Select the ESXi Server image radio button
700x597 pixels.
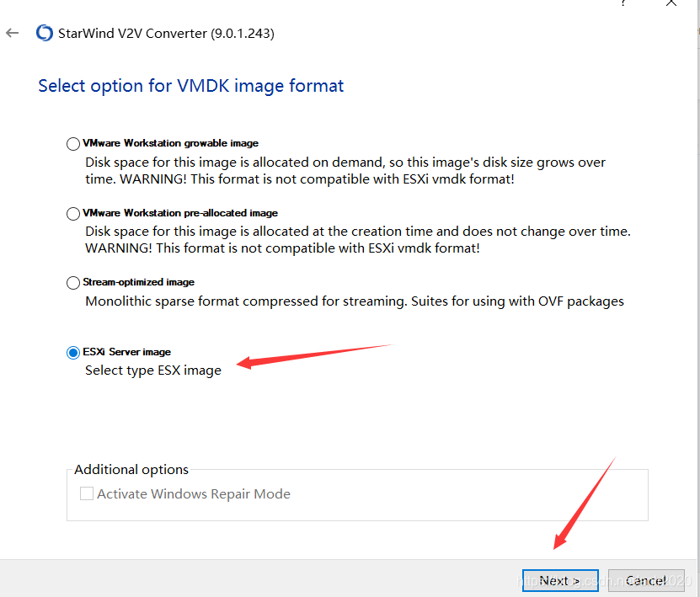[x=73, y=353]
